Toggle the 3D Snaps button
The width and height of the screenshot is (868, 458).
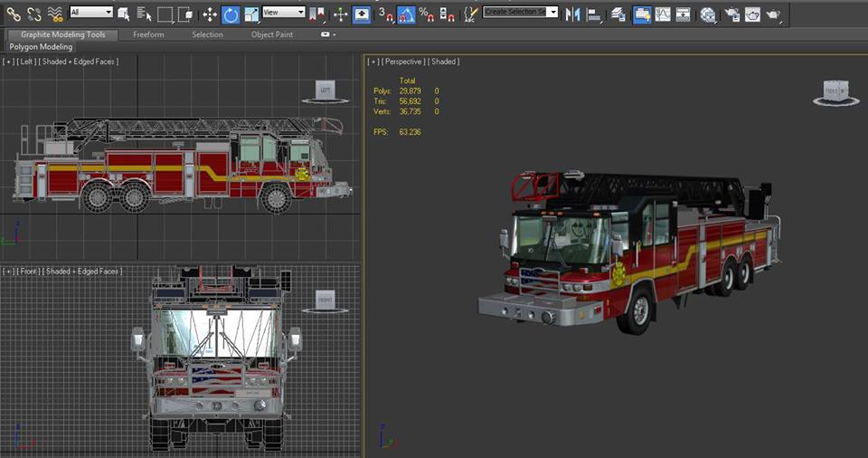tap(385, 14)
